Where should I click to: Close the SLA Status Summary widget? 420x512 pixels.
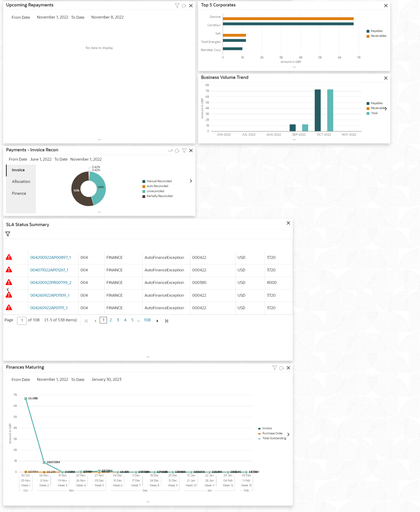click(288, 223)
